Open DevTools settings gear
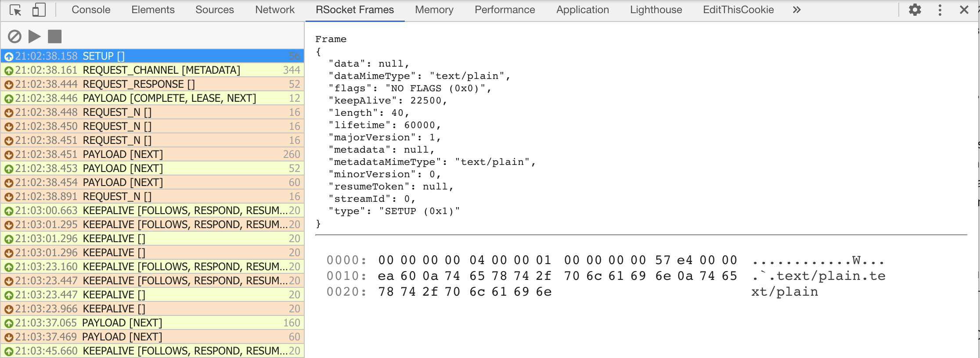The image size is (980, 358). [x=915, y=9]
